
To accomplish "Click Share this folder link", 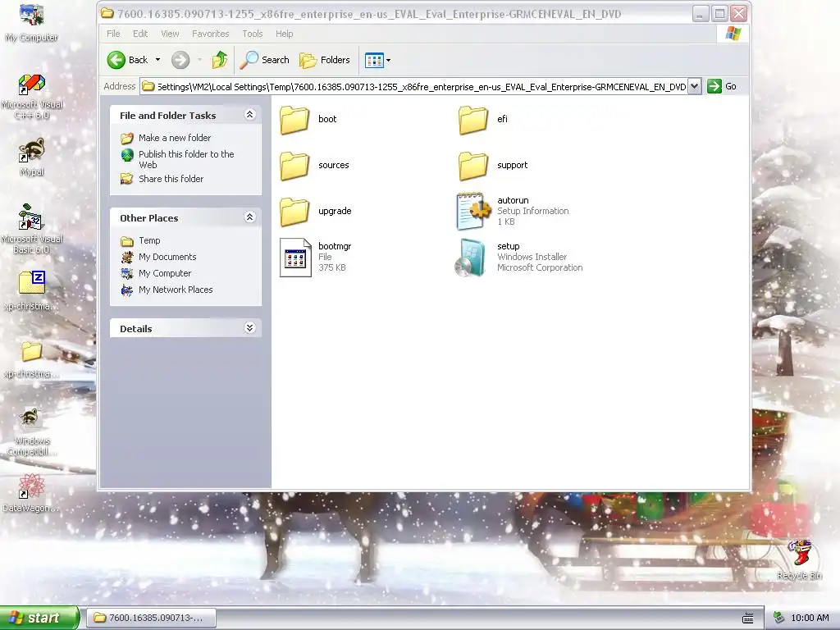I will [x=171, y=179].
